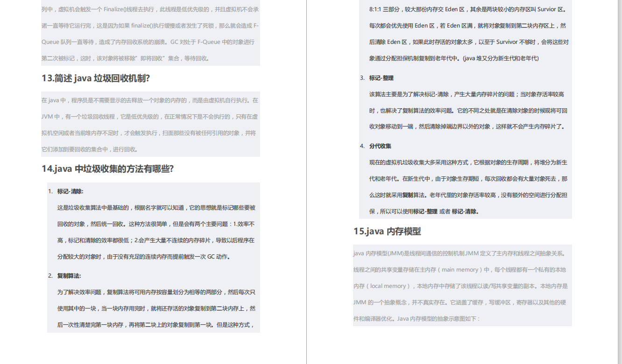The height and width of the screenshot is (364, 622).
Task: Click line starting "Queue 队列一直等待"
Action: click(148, 42)
